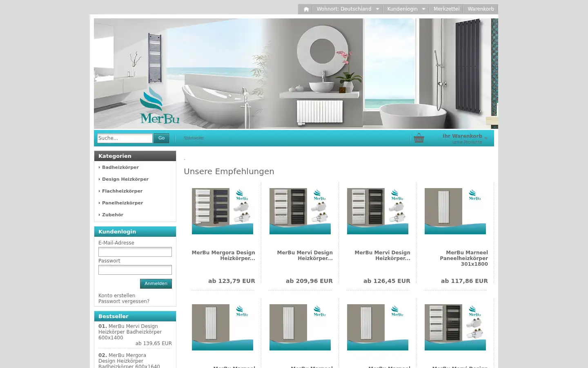Click the Unsere Empfehlungen heading
Viewport: 588px width, 368px height.
tap(229, 171)
